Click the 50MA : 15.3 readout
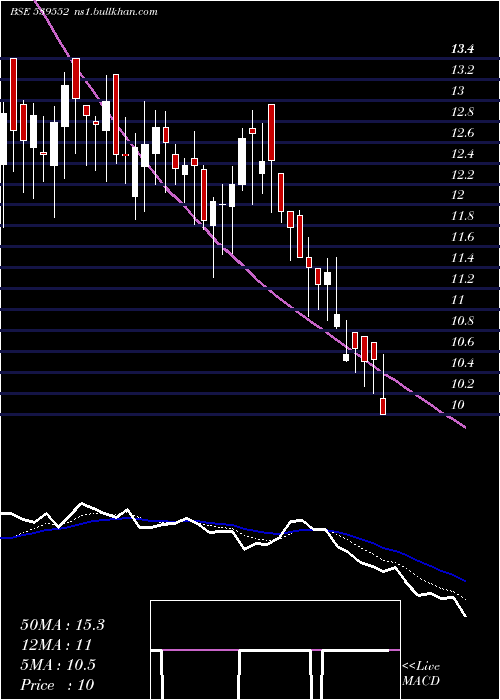Screen dimensions: 500x700 click(62, 625)
